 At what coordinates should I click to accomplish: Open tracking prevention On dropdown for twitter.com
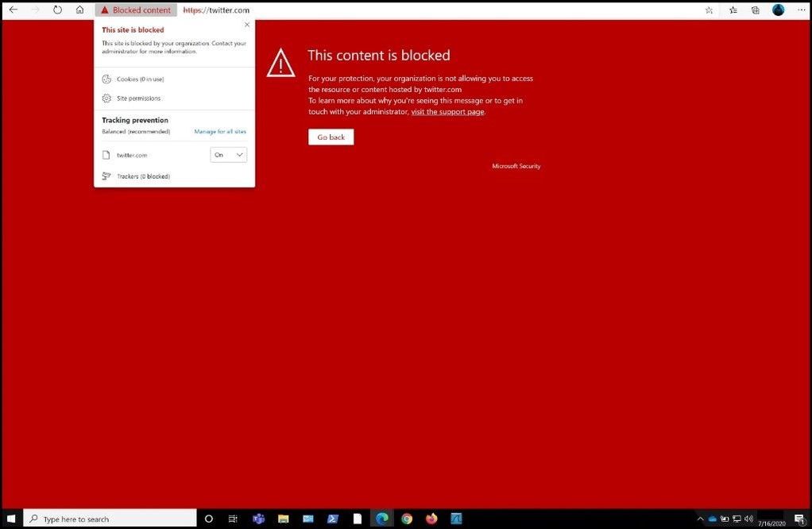tap(228, 155)
